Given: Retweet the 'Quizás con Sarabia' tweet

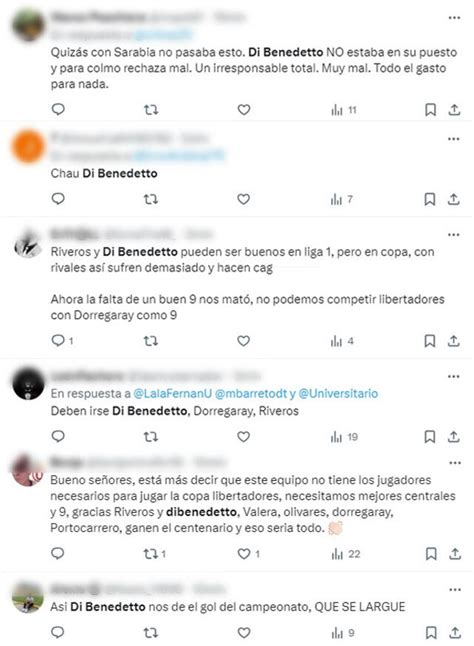Looking at the screenshot, I should [x=151, y=110].
